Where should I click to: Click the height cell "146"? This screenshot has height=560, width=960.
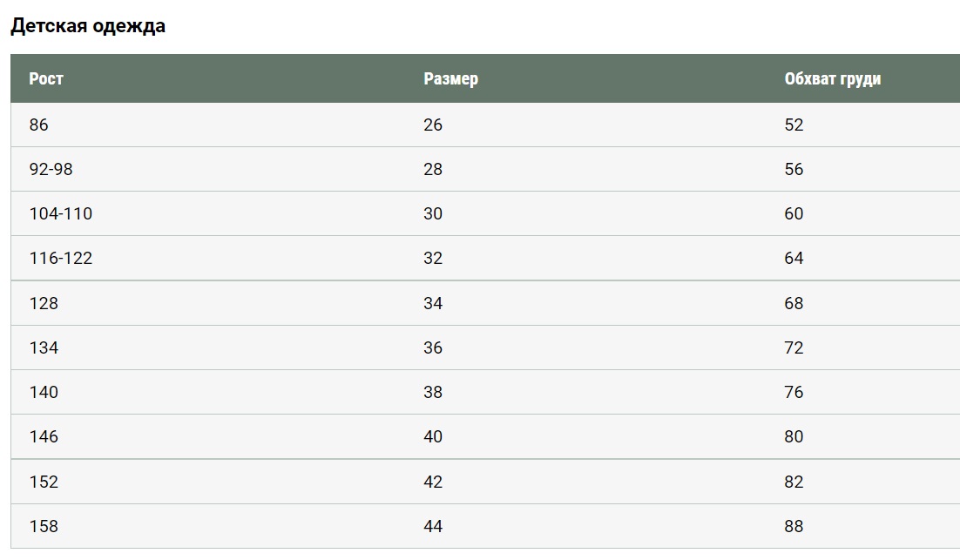(x=44, y=437)
